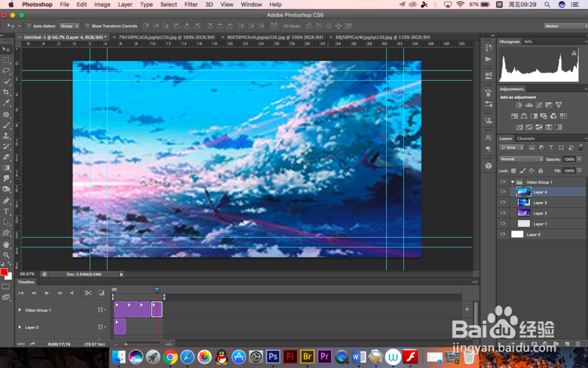Open the layer filter Kind dropdown
The image size is (588, 368).
tap(512, 148)
